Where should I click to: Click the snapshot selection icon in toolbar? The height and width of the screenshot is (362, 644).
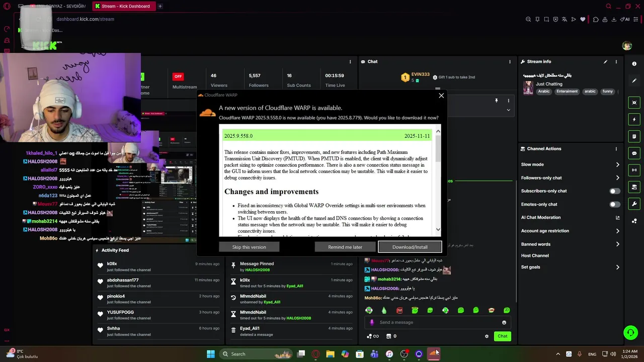[x=546, y=19]
